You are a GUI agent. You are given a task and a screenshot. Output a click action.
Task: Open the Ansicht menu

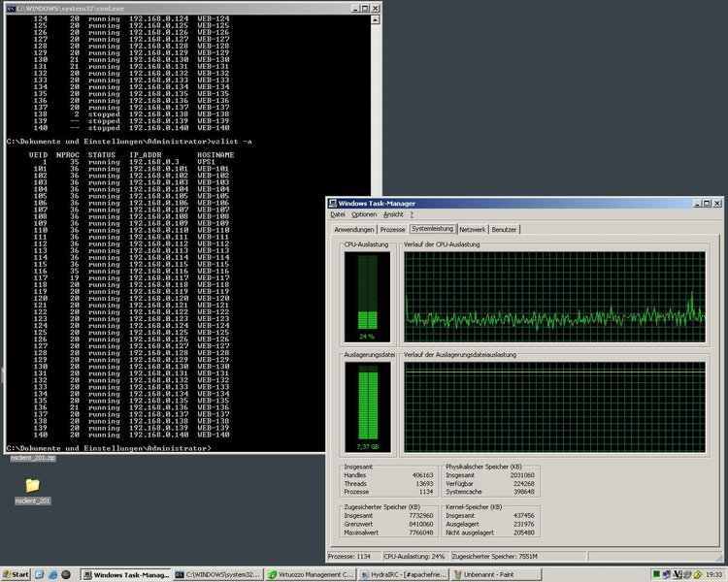[392, 214]
